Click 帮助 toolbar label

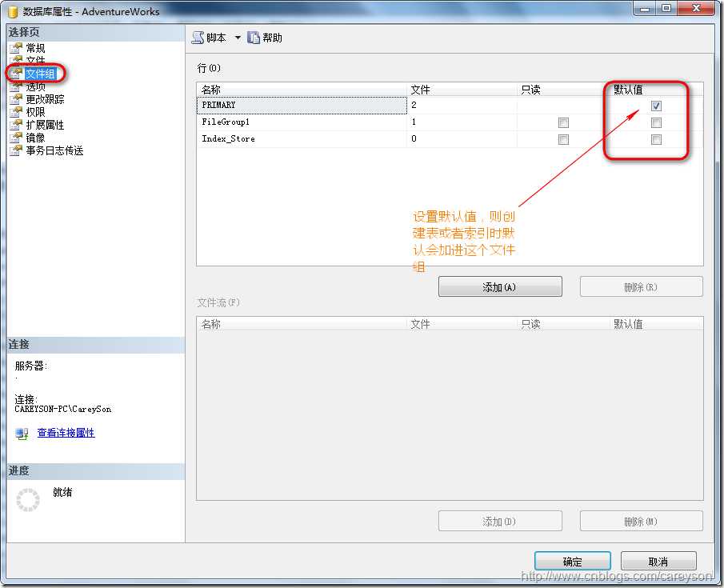pyautogui.click(x=273, y=38)
